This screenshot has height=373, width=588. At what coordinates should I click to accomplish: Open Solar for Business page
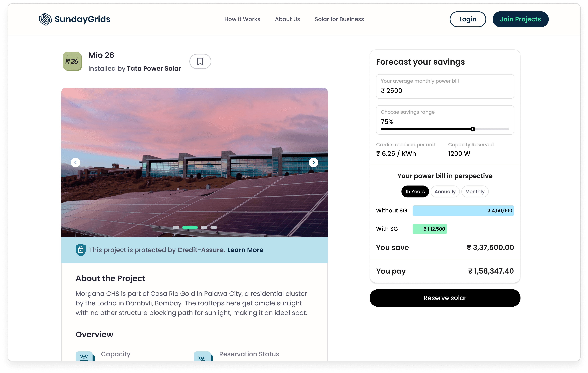click(x=339, y=19)
